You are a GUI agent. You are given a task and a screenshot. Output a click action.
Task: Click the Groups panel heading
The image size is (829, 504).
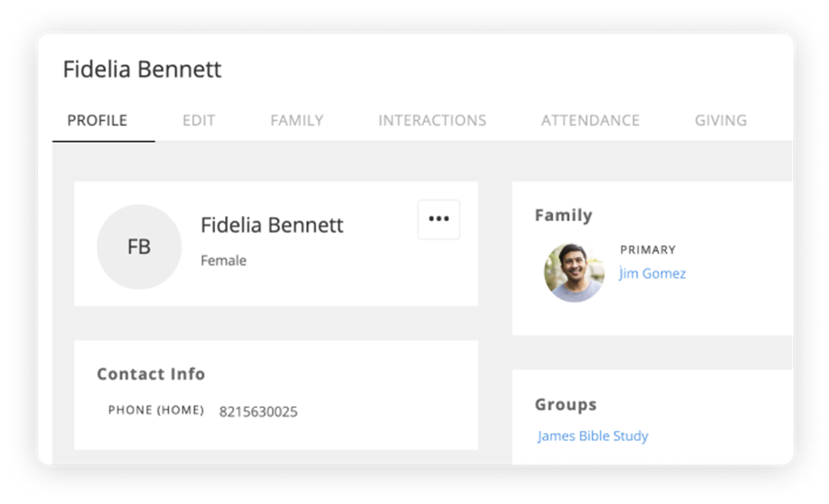[566, 405]
